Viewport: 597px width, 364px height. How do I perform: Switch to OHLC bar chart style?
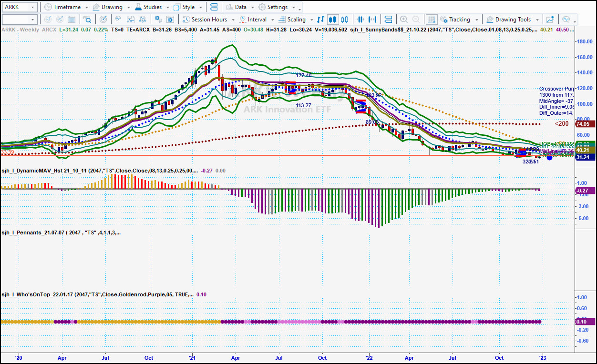pos(321,20)
